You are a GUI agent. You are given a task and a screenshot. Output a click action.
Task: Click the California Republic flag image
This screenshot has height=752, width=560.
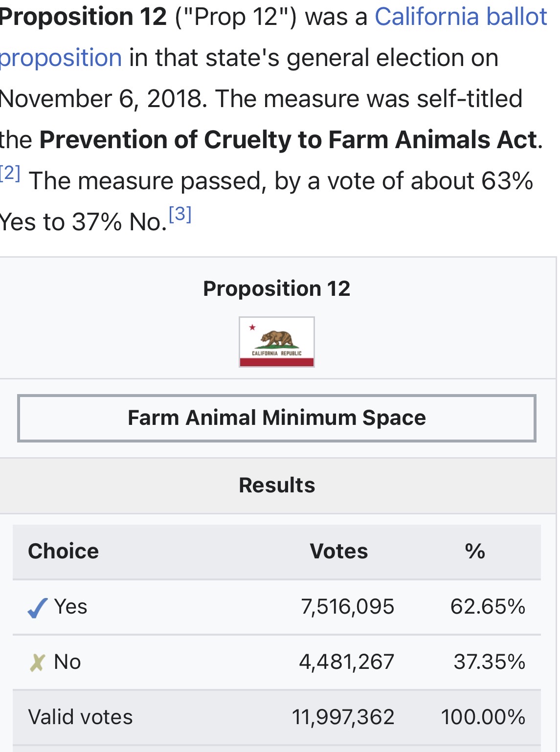point(277,342)
